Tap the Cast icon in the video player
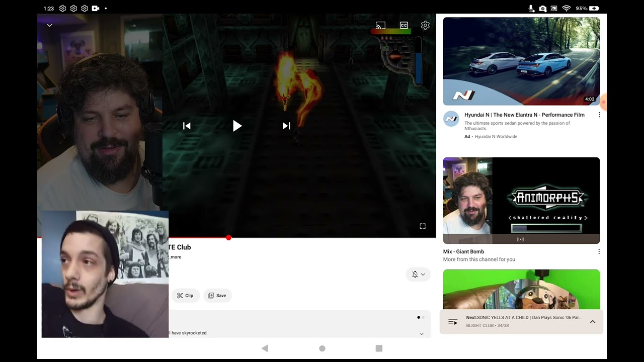Image resolution: width=644 pixels, height=362 pixels. (381, 25)
